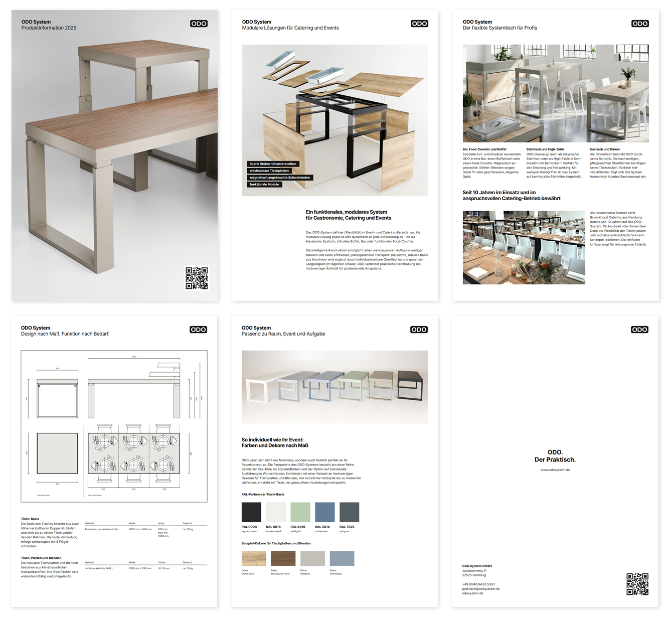
Task: Open the www.odosystem.de link under 'Der Praktisch.'
Action: tap(555, 470)
